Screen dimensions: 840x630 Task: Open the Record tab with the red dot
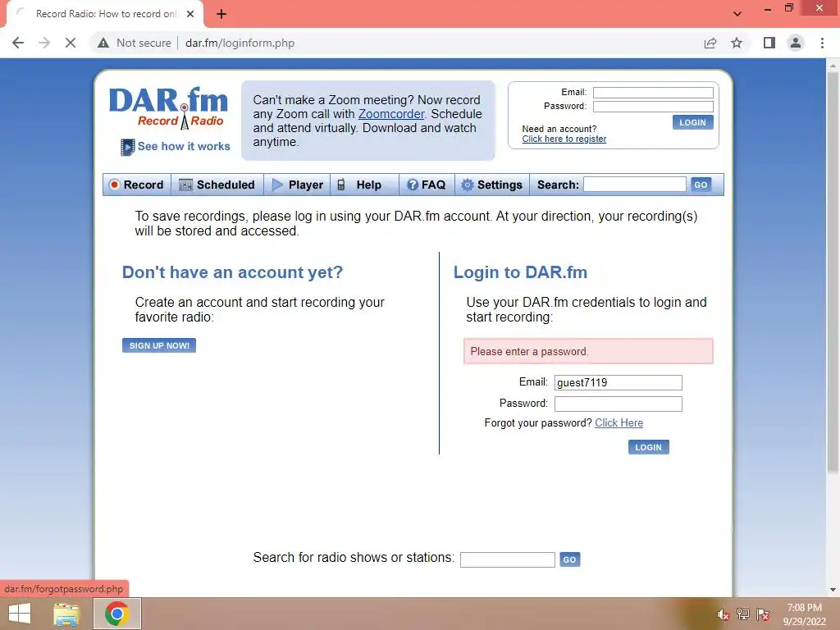pos(137,185)
